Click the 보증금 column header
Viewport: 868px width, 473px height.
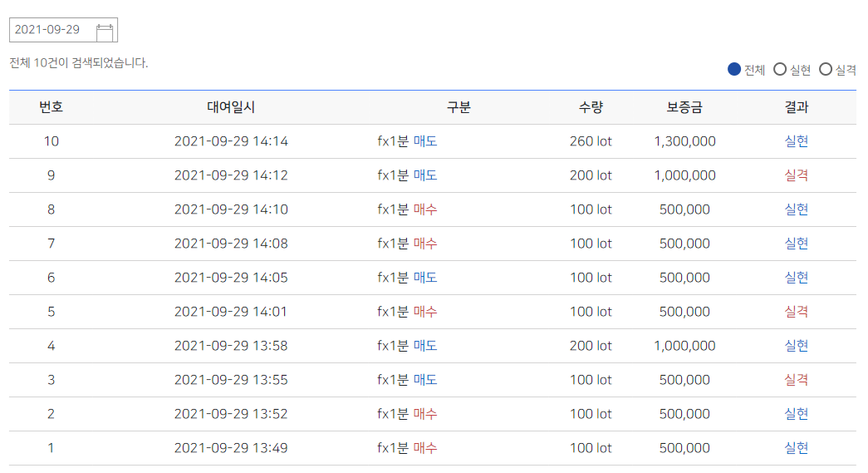point(684,107)
